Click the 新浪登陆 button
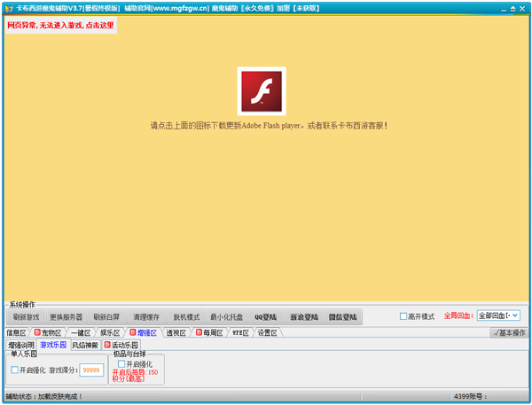Viewport: 532px width, 405px height. click(304, 316)
